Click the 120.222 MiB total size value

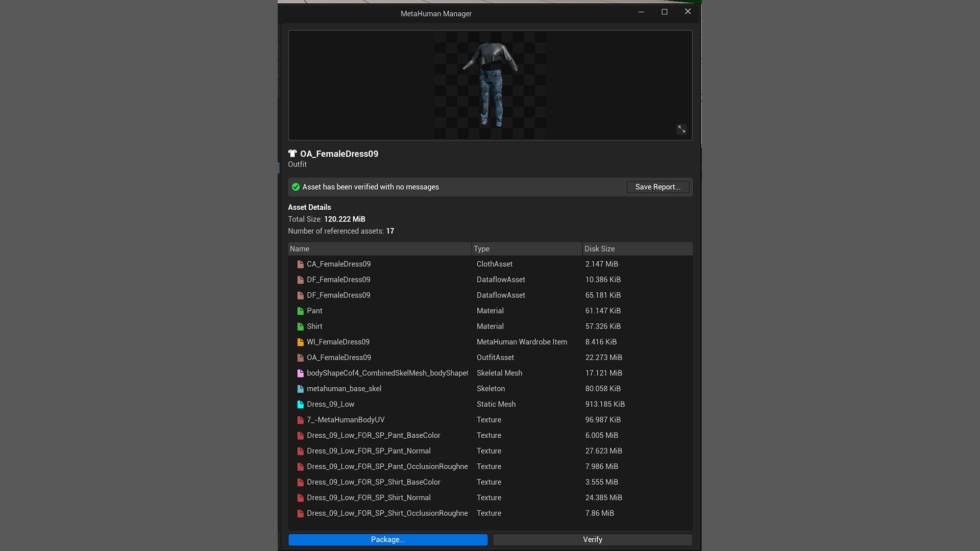(x=345, y=219)
